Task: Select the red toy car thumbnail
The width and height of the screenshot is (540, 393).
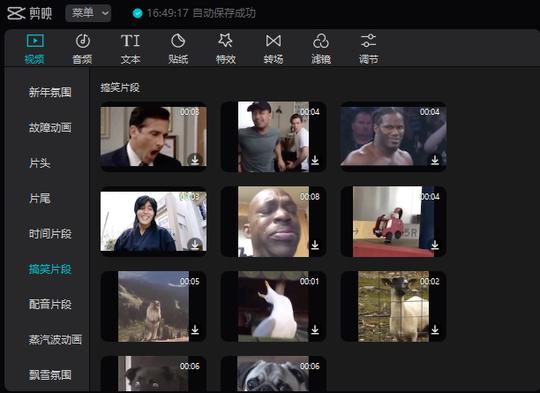Action: click(x=394, y=221)
